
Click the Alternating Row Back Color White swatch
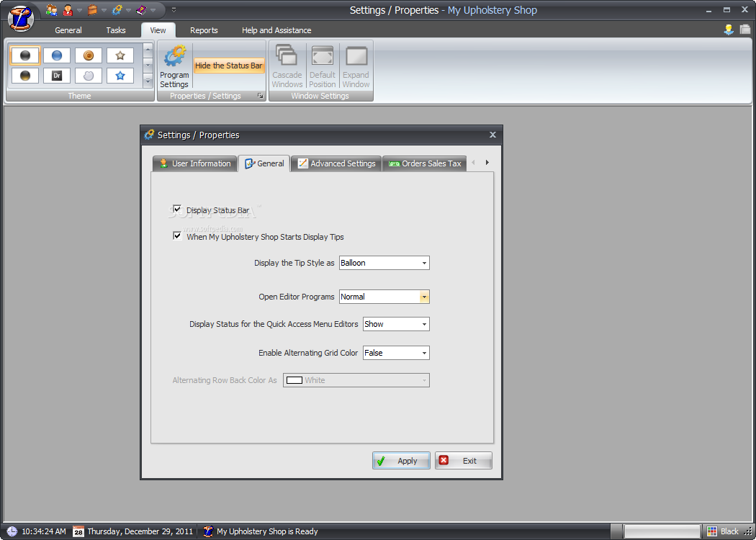(x=294, y=380)
